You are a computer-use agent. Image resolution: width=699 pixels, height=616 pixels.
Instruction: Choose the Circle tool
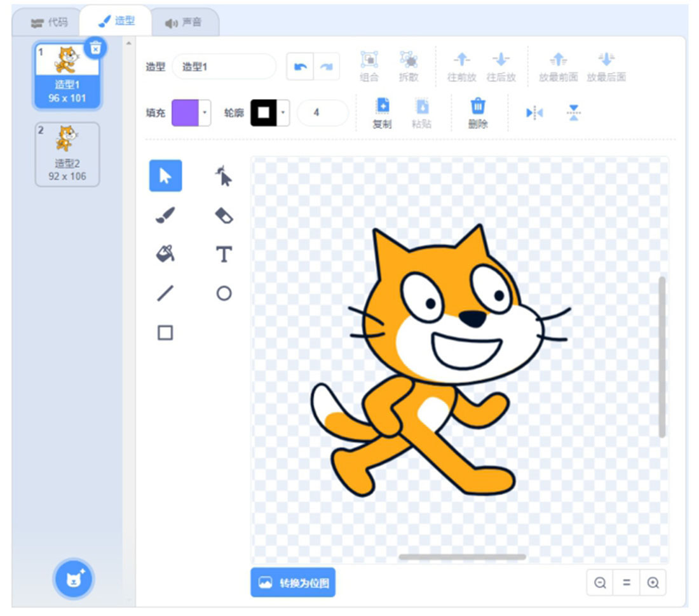click(224, 293)
